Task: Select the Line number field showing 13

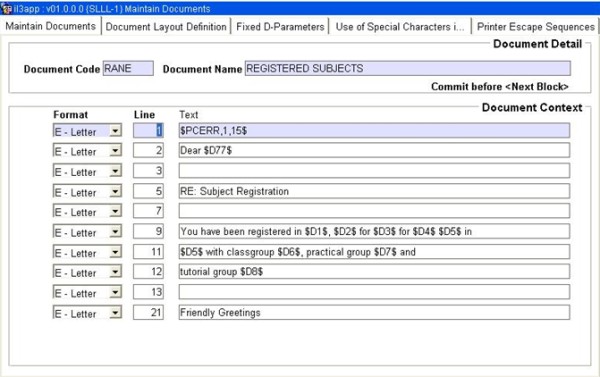Action: (x=148, y=292)
